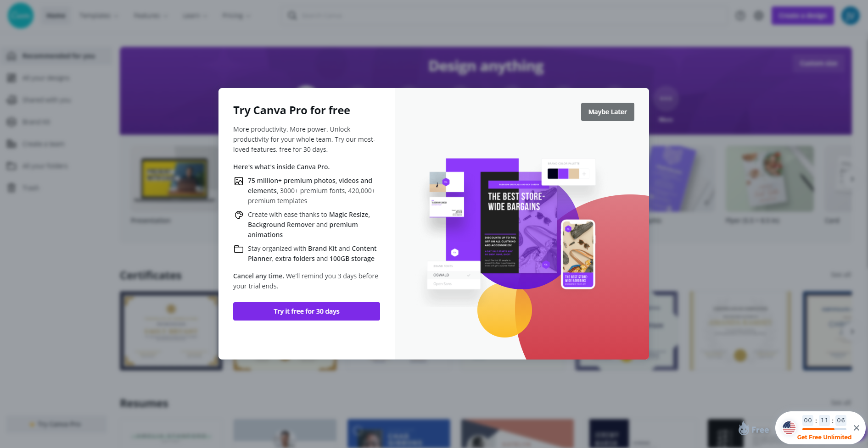The width and height of the screenshot is (868, 448).
Task: Click the Canva logo in the header
Action: [21, 16]
